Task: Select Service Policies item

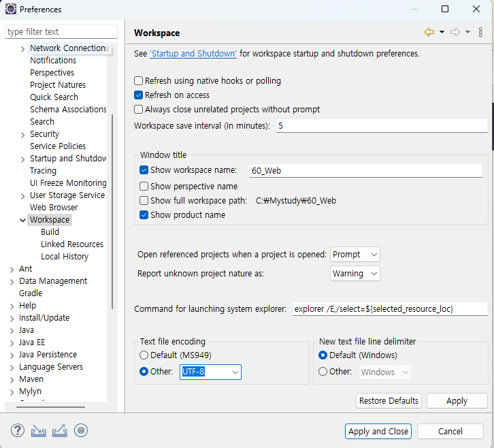Action: point(58,146)
